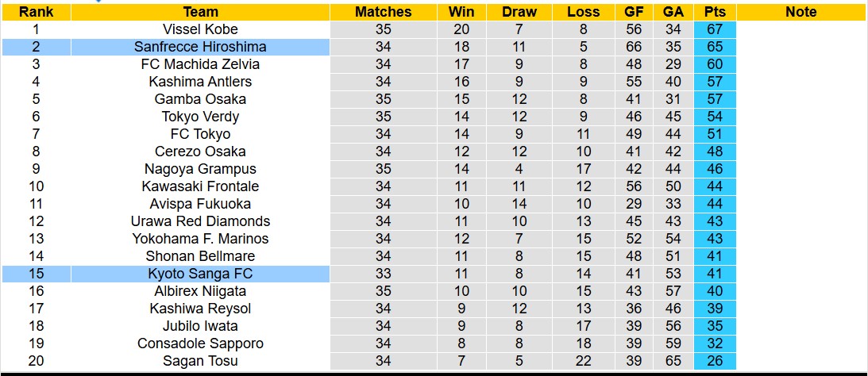Click the GA column header
The width and height of the screenshot is (868, 376).
673,12
